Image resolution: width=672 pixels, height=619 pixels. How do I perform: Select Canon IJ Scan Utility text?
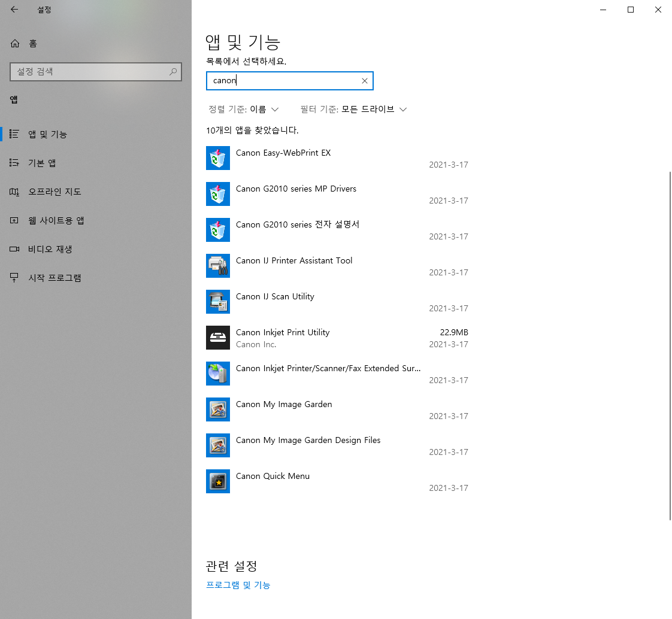pyautogui.click(x=275, y=296)
